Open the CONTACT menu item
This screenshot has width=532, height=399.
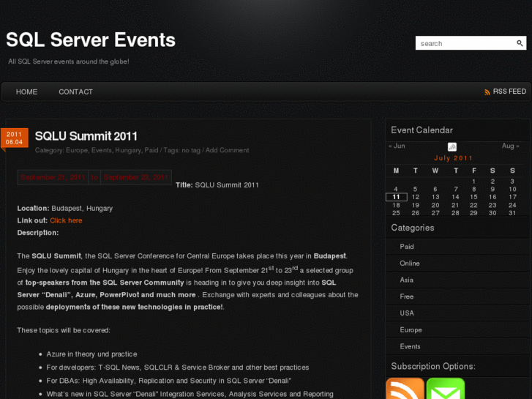(x=75, y=92)
